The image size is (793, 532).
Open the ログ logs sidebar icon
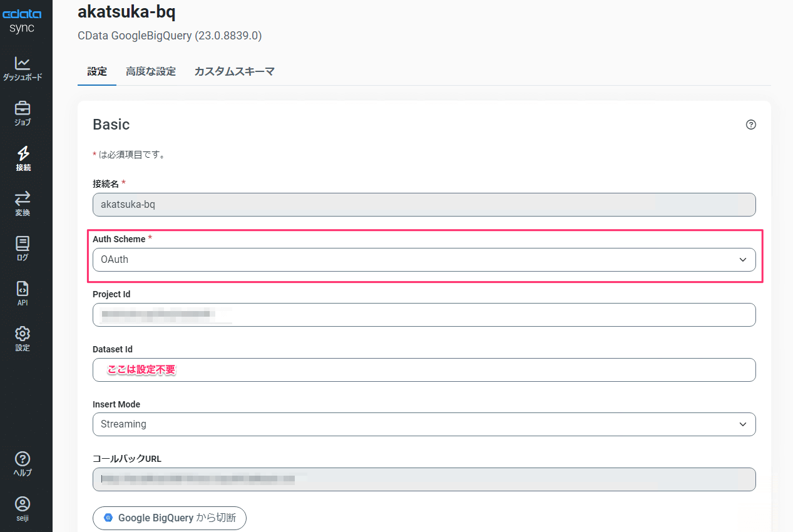(23, 249)
